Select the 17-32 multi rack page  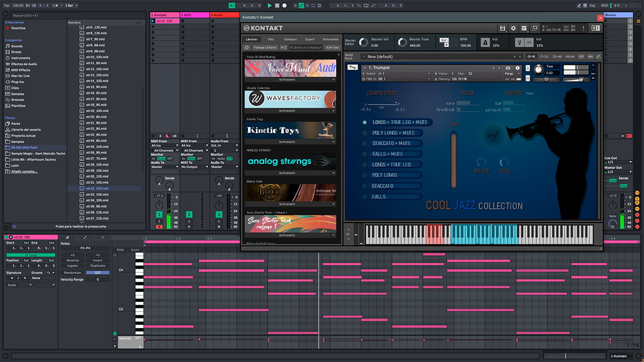pyautogui.click(x=544, y=56)
